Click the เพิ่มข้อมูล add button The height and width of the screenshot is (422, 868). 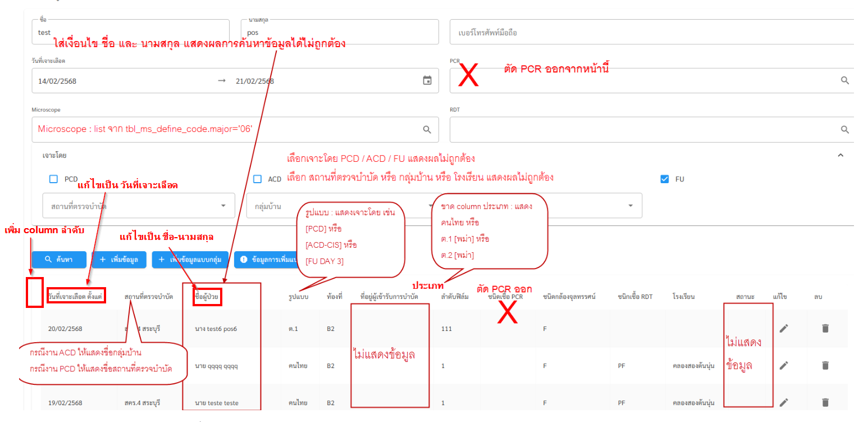118,260
